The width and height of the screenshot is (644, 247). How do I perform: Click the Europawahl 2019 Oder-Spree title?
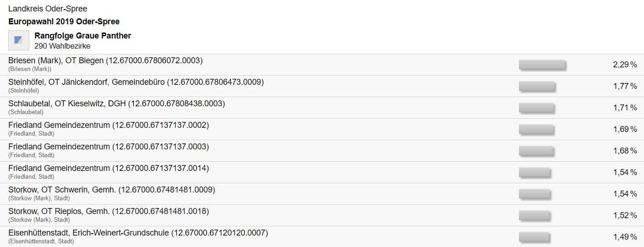tap(64, 22)
